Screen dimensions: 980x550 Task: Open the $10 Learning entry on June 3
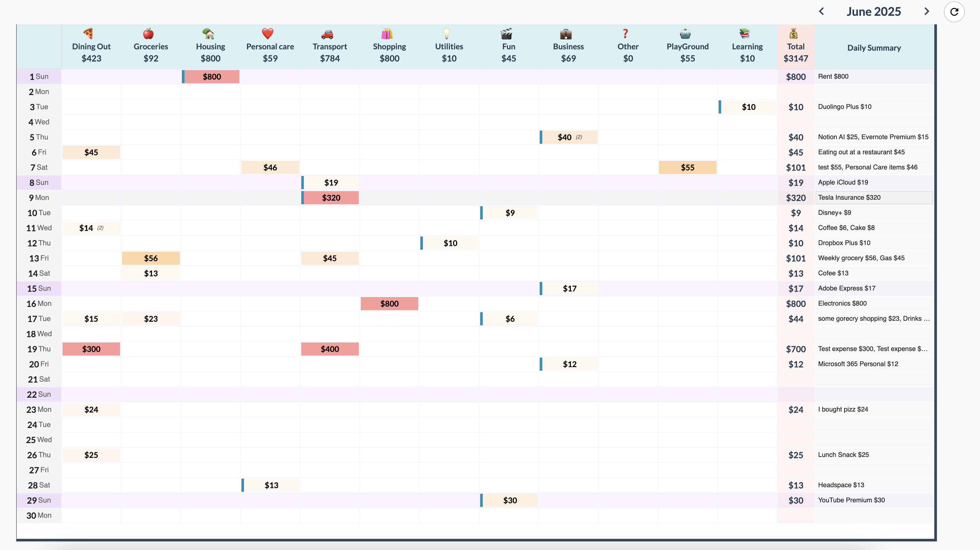pos(747,107)
